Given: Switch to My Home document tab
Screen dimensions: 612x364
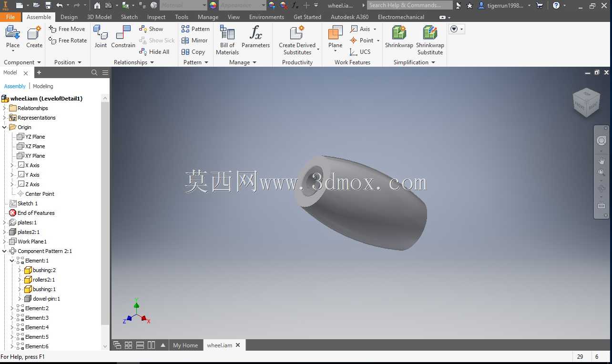Looking at the screenshot, I should click(x=185, y=345).
